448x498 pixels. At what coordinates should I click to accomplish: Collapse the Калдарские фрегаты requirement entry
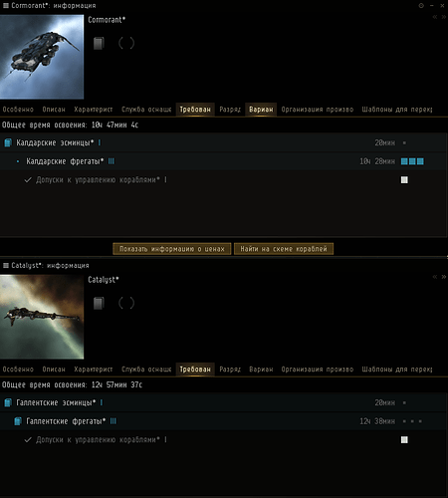[223, 161]
